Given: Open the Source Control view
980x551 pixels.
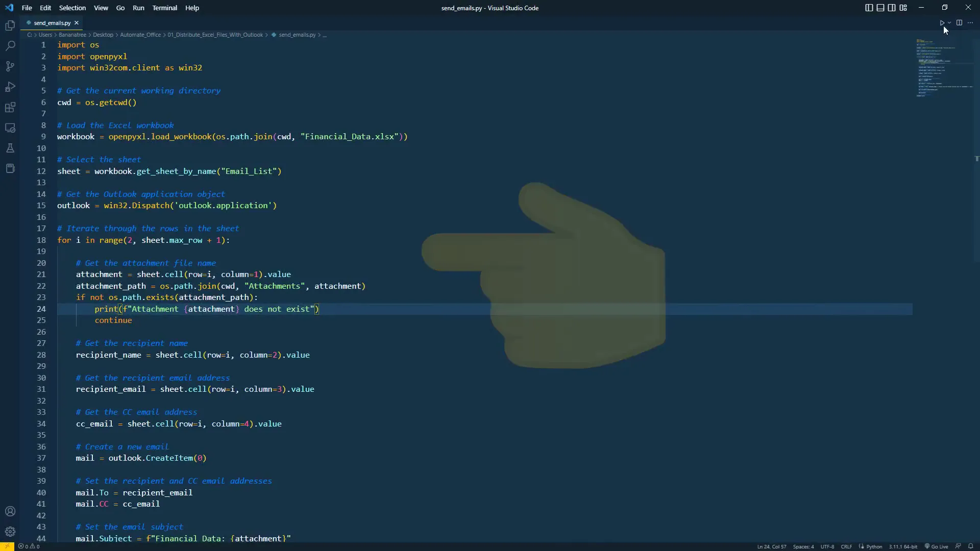Looking at the screenshot, I should point(10,66).
